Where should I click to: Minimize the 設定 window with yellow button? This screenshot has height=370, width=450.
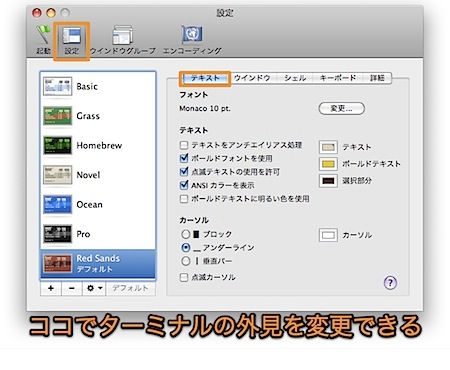pyautogui.click(x=51, y=13)
